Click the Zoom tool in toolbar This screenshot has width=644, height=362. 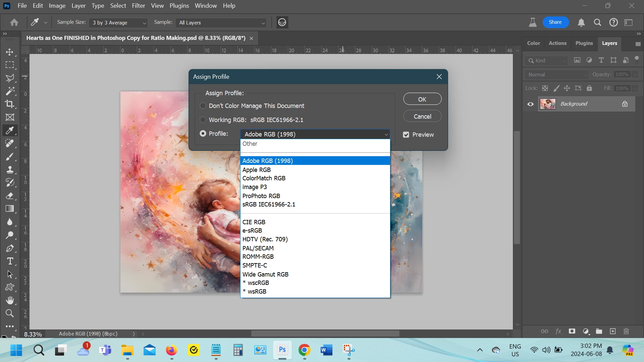click(x=10, y=313)
